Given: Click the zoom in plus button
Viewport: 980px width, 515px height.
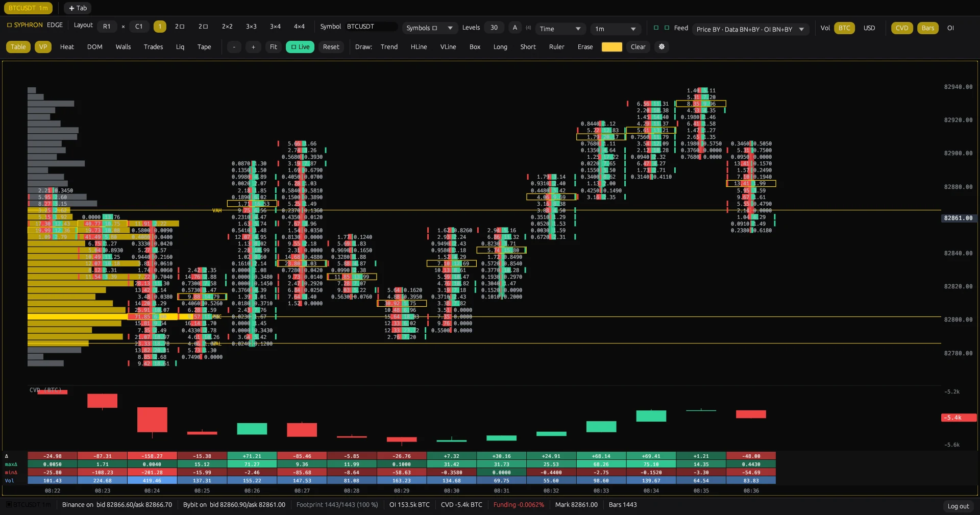Looking at the screenshot, I should tap(253, 47).
